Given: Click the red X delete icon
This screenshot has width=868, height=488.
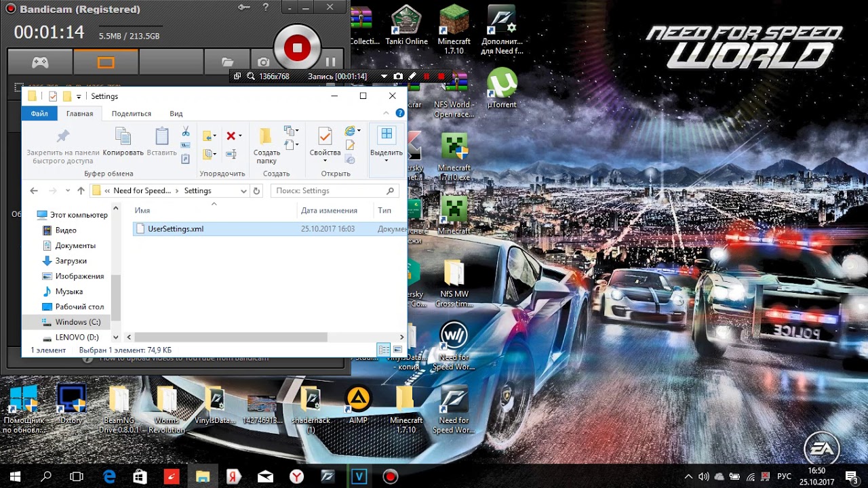Looking at the screenshot, I should (231, 136).
